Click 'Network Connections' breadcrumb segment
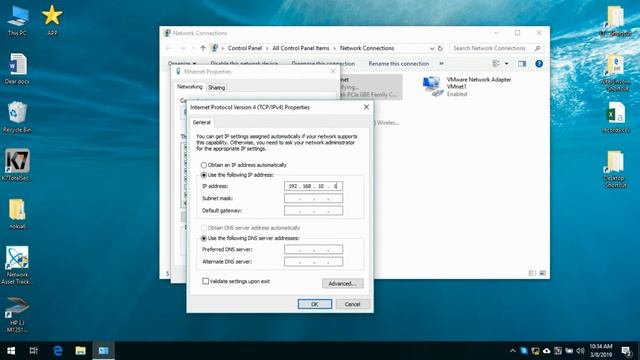 pyautogui.click(x=367, y=48)
